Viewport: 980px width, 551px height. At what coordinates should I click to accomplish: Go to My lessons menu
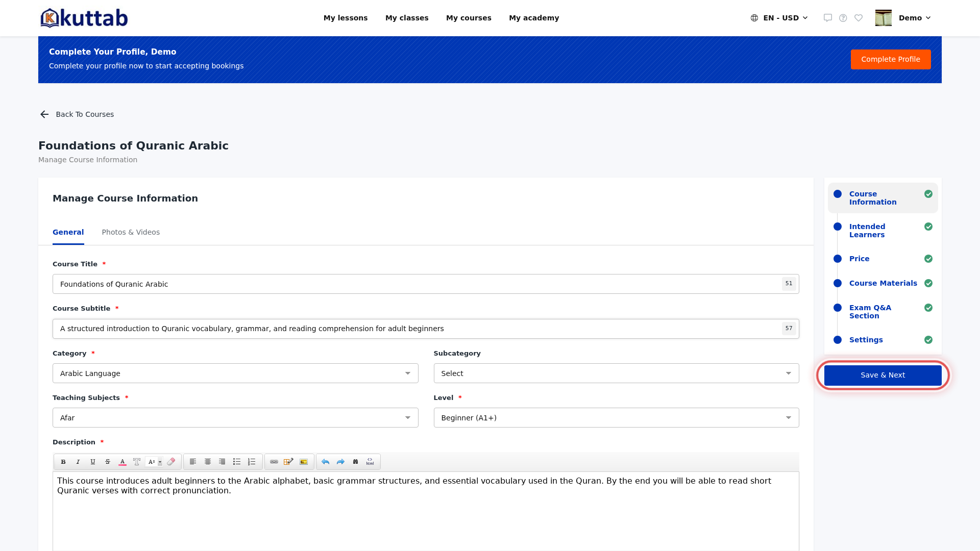[x=346, y=18]
